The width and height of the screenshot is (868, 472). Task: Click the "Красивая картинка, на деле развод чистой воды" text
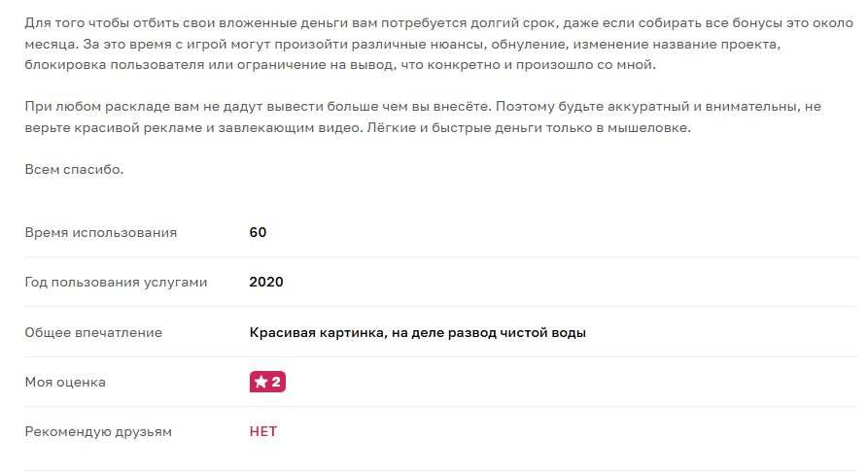coord(417,333)
